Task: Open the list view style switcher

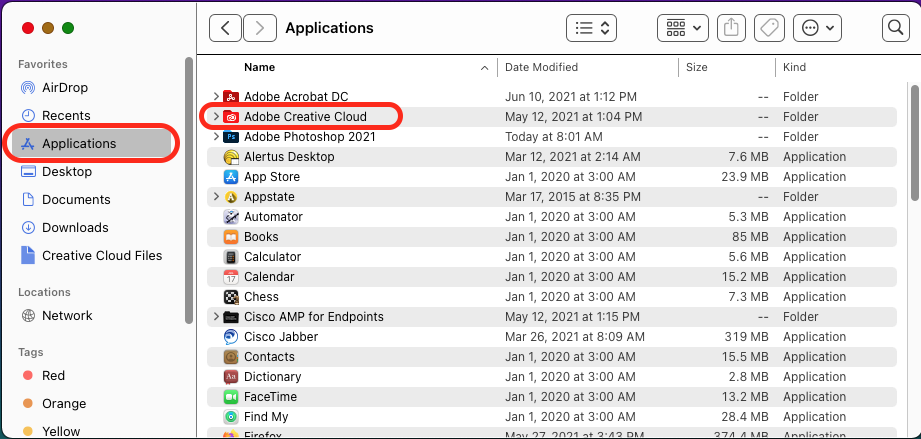Action: click(591, 28)
